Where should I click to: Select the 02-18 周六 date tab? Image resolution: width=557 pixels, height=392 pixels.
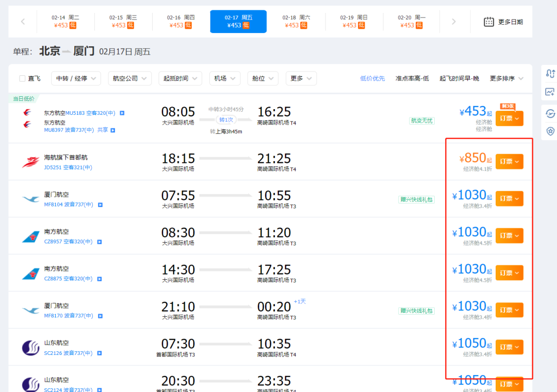point(296,21)
